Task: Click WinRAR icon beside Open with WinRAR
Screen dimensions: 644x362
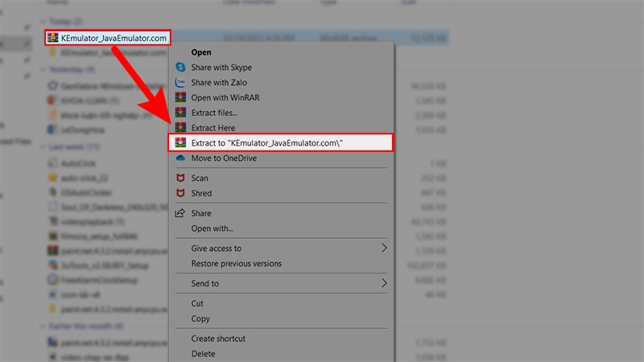Action: 180,97
